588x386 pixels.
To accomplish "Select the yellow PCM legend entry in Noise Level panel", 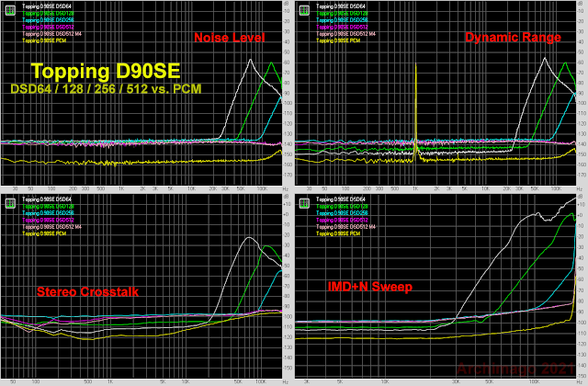I will tap(44, 40).
